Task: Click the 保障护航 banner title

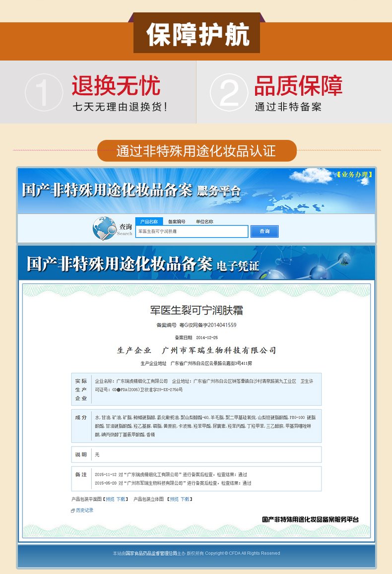Action: click(x=198, y=35)
